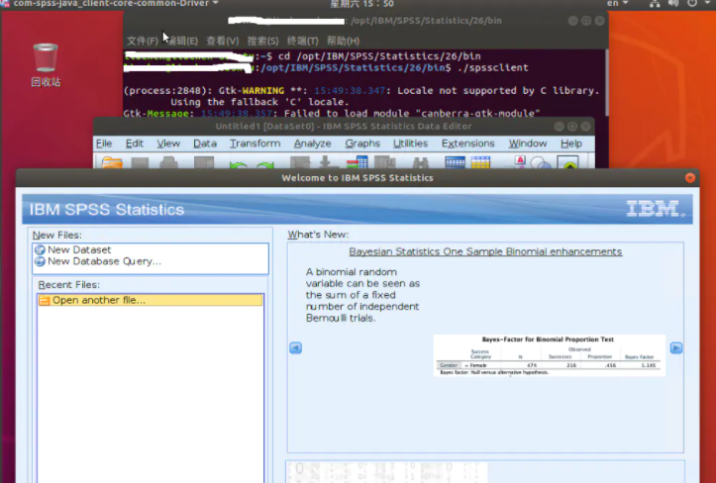Click the Value Labels 'A' toolbar icon
The image size is (716, 483).
(x=520, y=162)
